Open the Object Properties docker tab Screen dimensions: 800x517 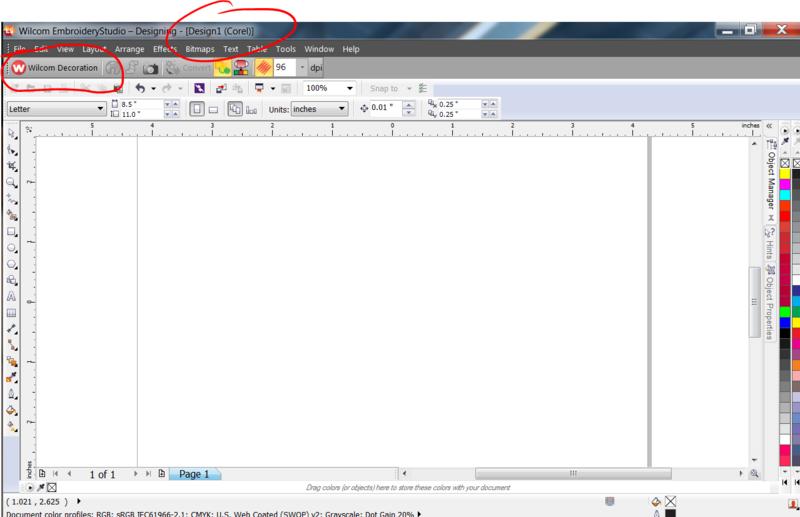click(770, 302)
